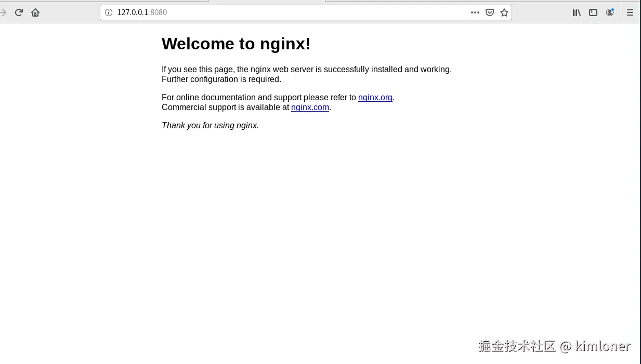This screenshot has height=364, width=641.
Task: Click 'Further configuration is required.' text
Action: click(x=221, y=79)
